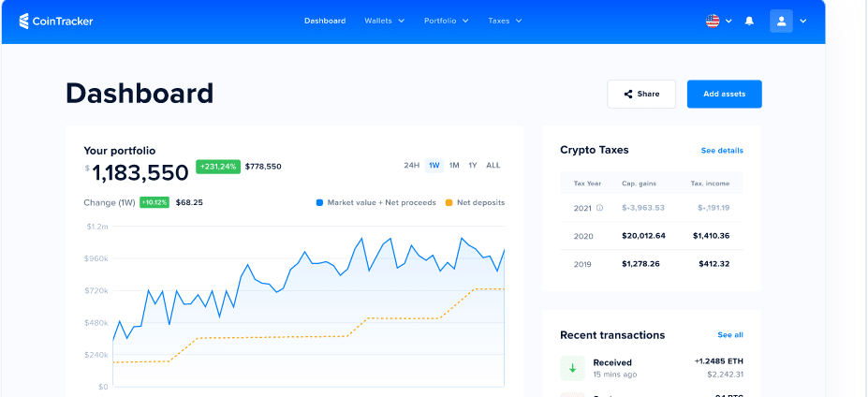Click the info icon next to 2021
868x397 pixels.
(600, 208)
